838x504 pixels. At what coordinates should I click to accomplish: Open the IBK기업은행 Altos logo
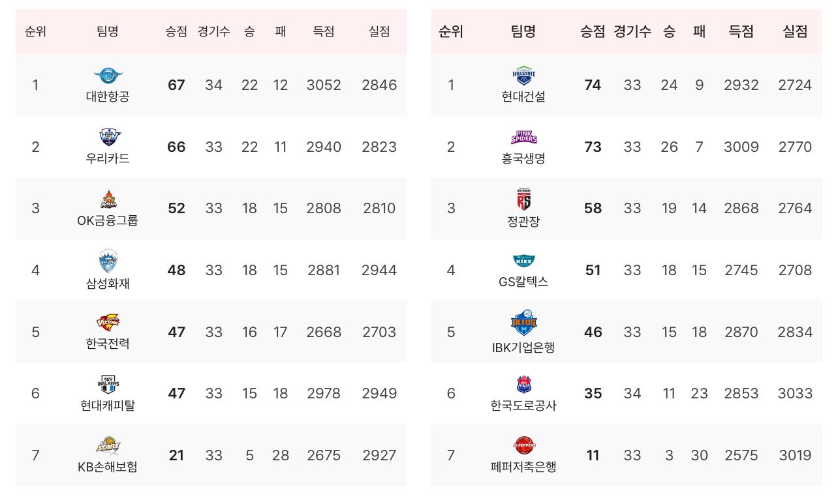click(x=524, y=322)
